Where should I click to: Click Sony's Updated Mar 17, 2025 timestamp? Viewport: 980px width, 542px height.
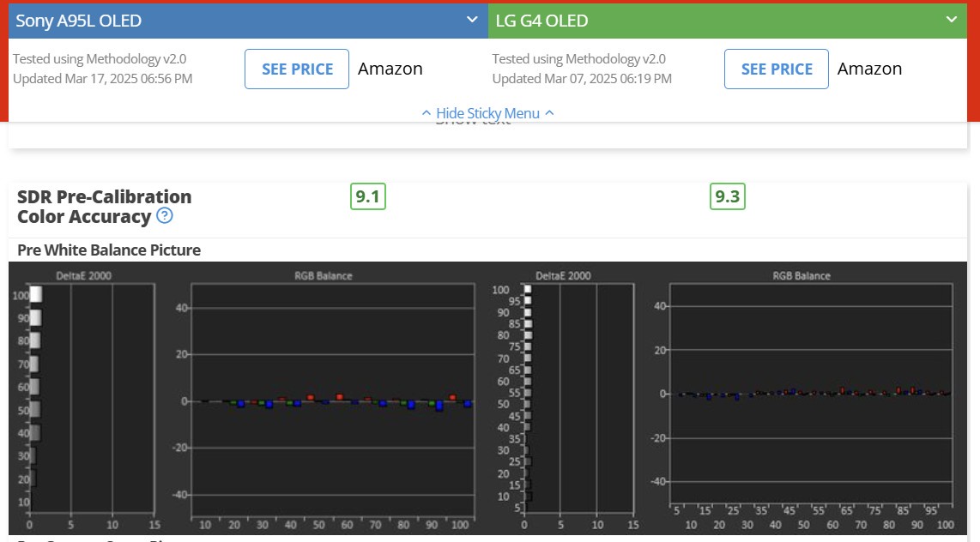tap(102, 79)
